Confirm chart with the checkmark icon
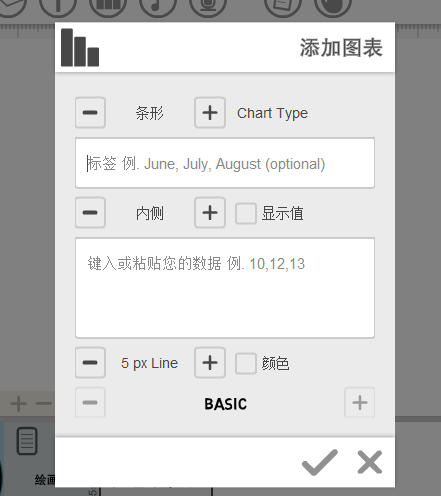Viewport: 441px width, 496px height. 319,462
